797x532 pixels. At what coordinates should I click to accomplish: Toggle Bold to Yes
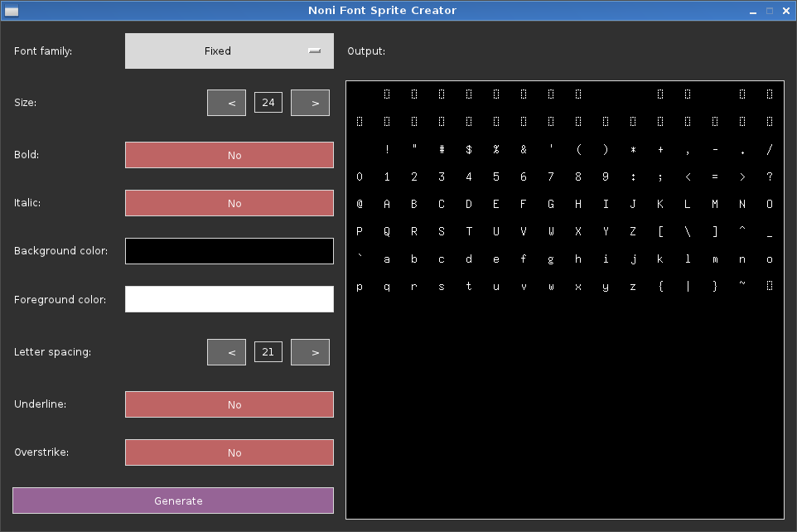[229, 155]
